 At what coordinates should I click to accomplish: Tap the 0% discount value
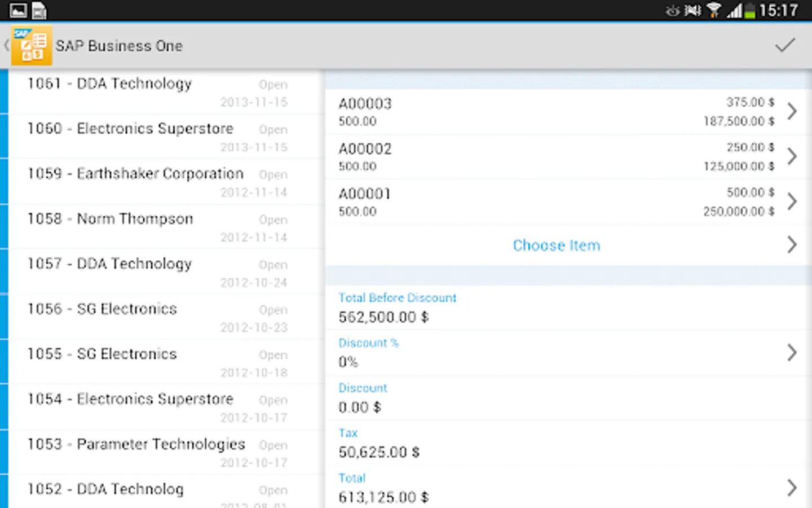tap(348, 362)
